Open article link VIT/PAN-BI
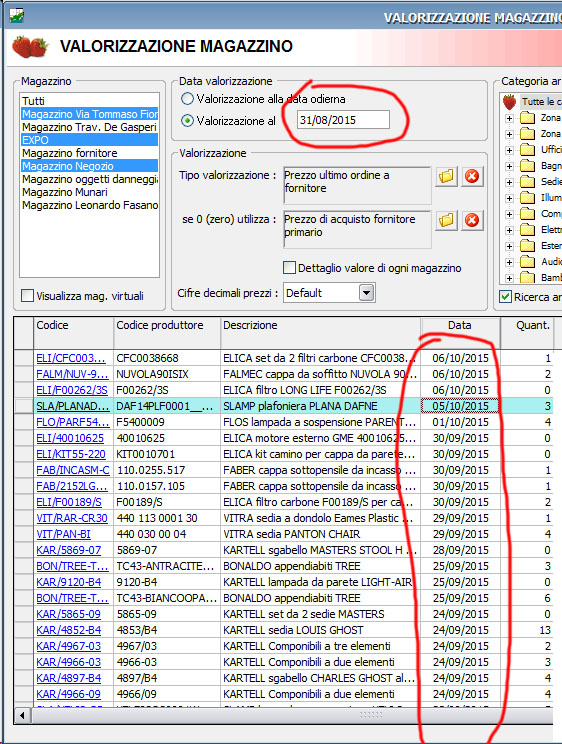 pyautogui.click(x=63, y=534)
